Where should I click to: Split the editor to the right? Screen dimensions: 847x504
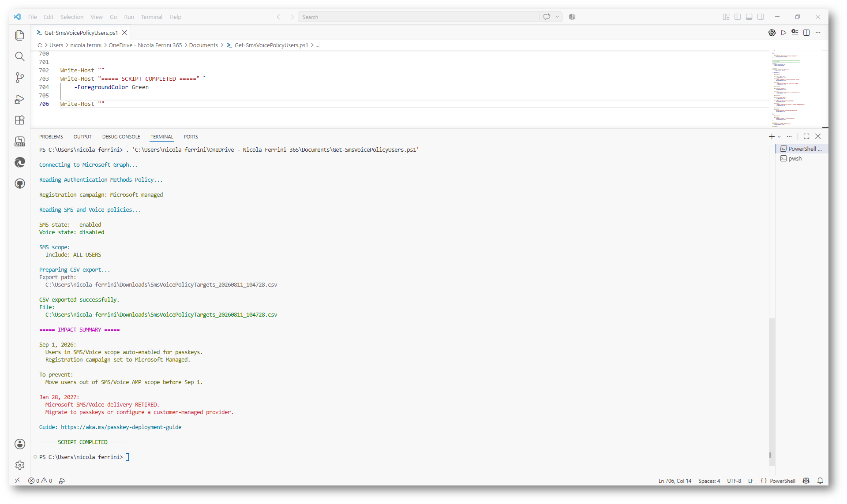point(806,33)
